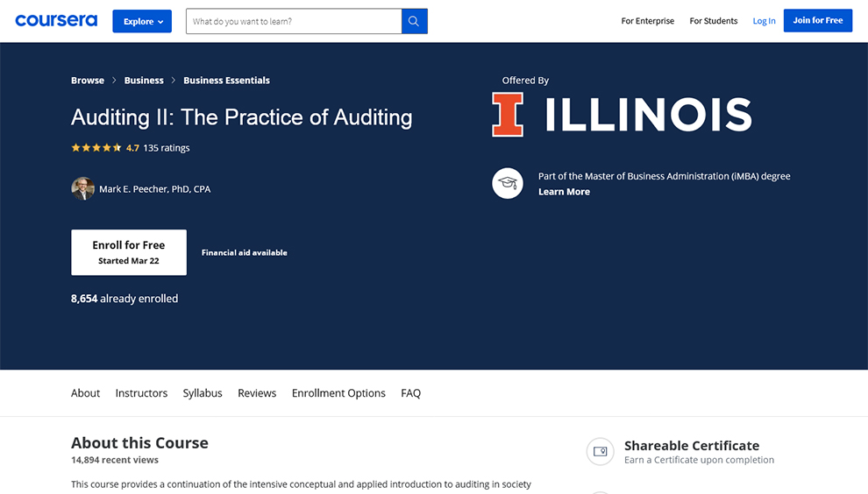Image resolution: width=868 pixels, height=494 pixels.
Task: Click the '14,894 recent views' text
Action: tap(115, 460)
